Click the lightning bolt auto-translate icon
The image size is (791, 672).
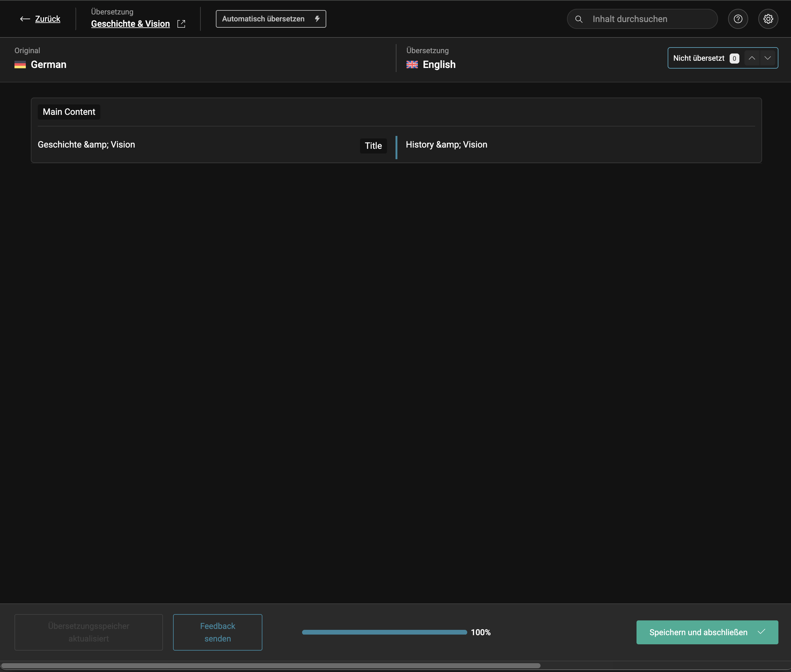[x=317, y=19]
